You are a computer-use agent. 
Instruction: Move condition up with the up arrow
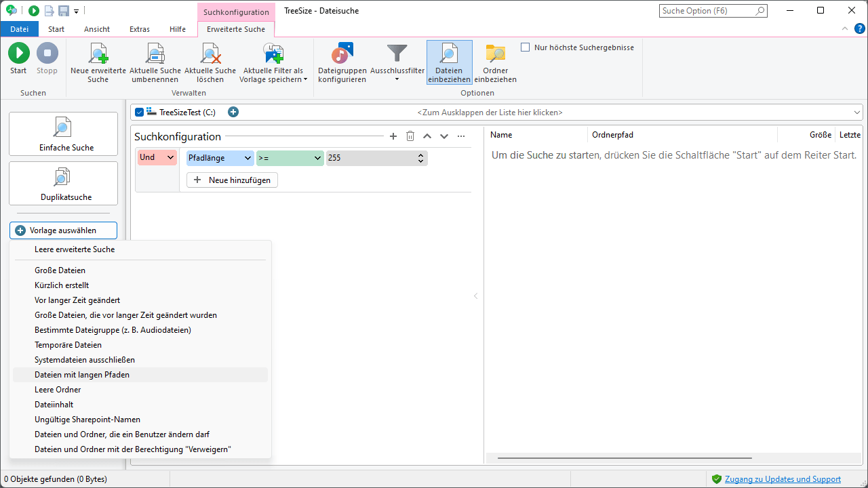(x=427, y=136)
